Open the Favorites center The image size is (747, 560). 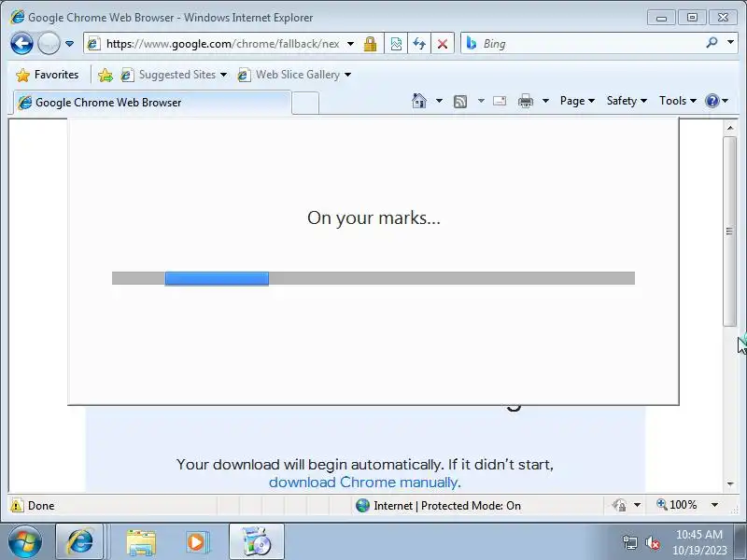pyautogui.click(x=48, y=75)
